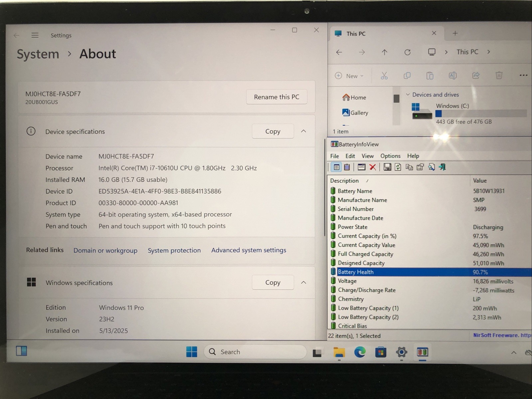Open the Settings hamburger navigation menu
The width and height of the screenshot is (532, 399).
pos(35,35)
